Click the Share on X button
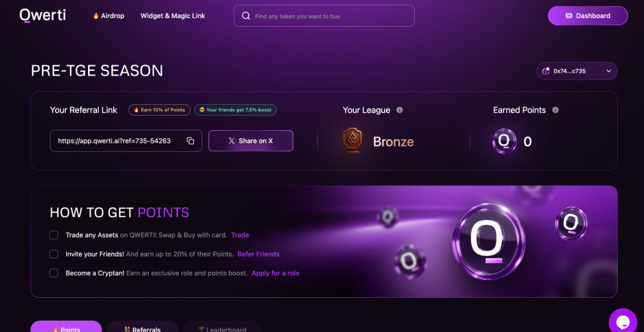This screenshot has width=644, height=332. [x=251, y=141]
